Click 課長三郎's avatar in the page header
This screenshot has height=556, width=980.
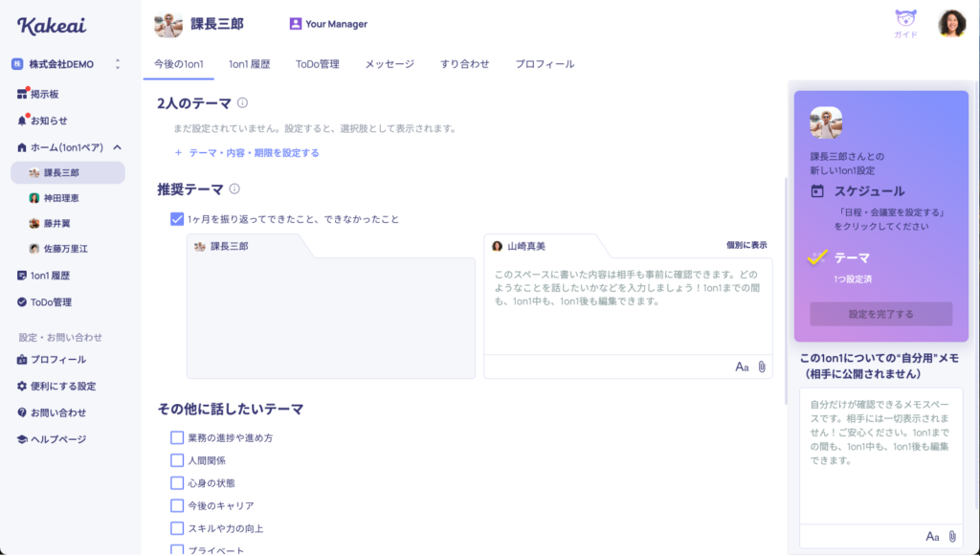click(x=168, y=24)
